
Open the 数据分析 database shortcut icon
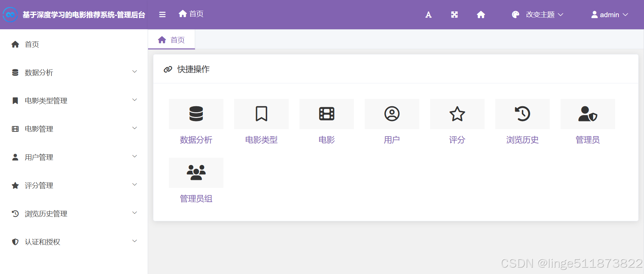point(196,114)
